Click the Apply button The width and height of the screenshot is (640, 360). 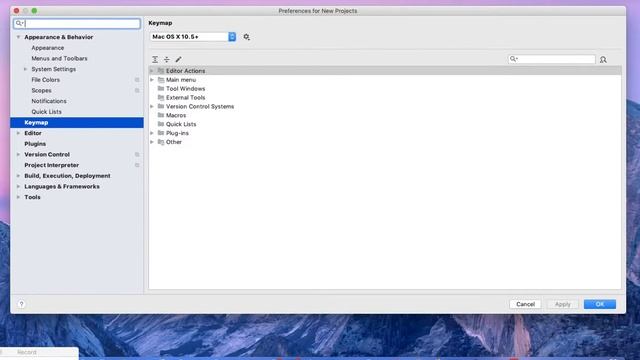(562, 304)
